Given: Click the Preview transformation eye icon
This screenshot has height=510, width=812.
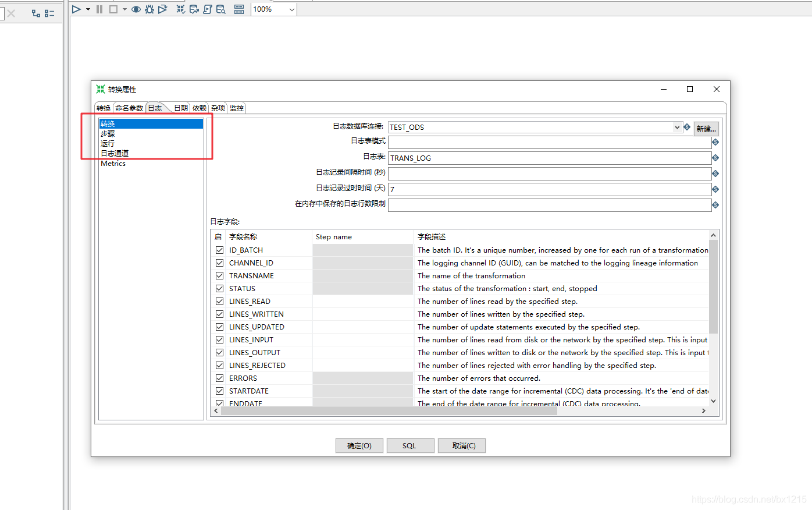Looking at the screenshot, I should [136, 9].
